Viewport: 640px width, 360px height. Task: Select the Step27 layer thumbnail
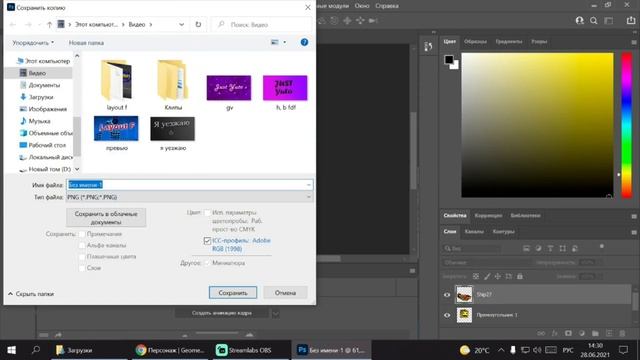[464, 295]
